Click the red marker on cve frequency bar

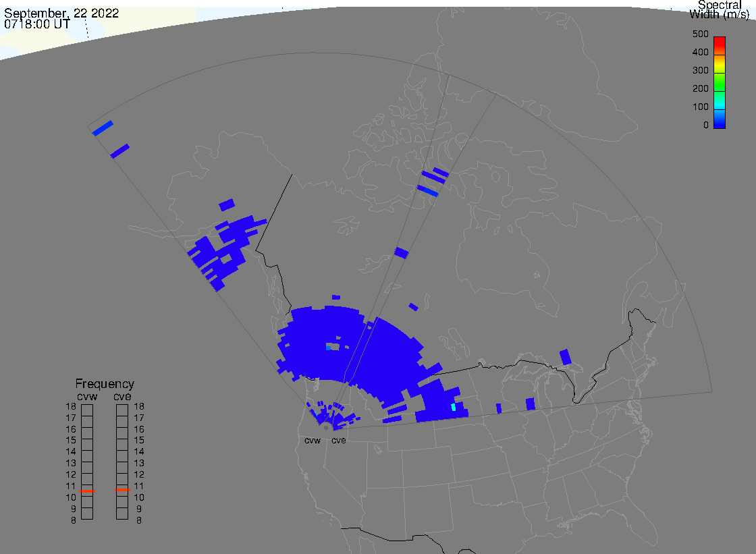pyautogui.click(x=122, y=490)
